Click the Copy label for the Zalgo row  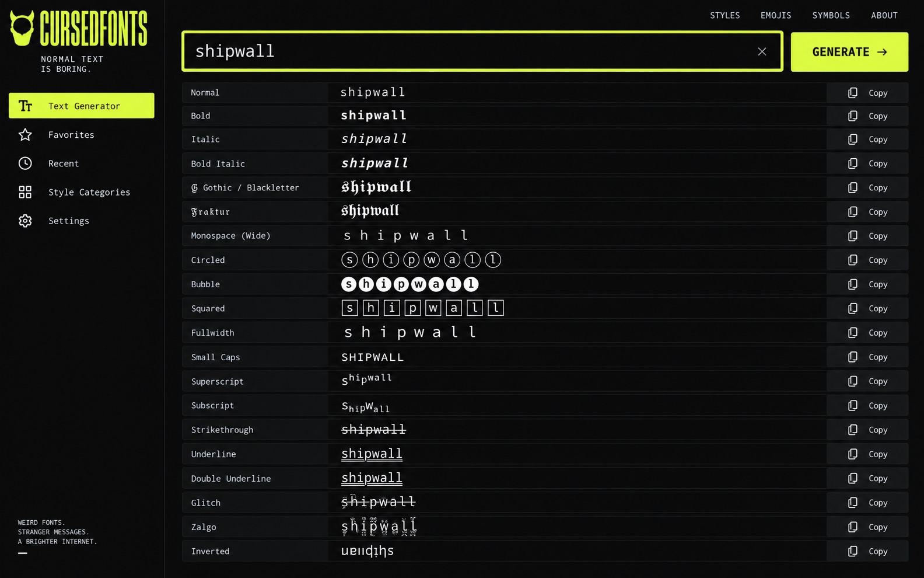pos(878,527)
